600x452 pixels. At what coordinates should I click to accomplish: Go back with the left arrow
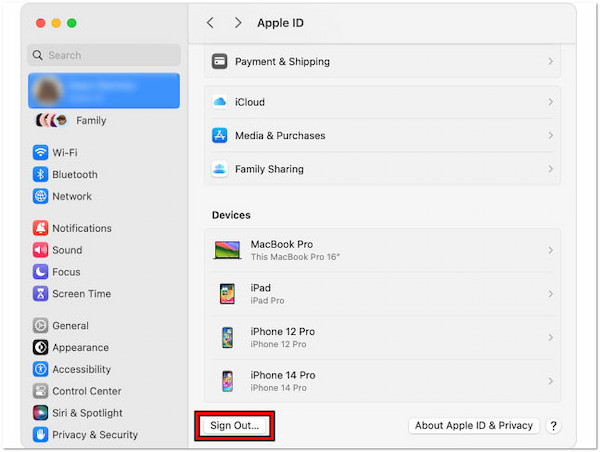[210, 23]
